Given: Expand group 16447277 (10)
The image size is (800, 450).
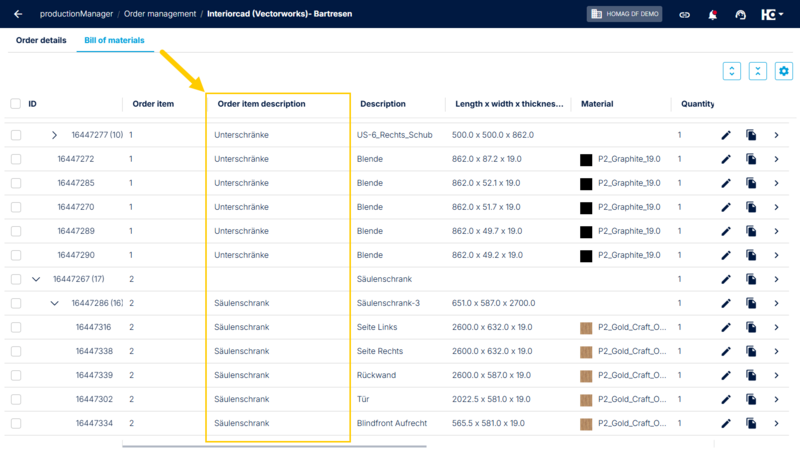Looking at the screenshot, I should point(54,135).
